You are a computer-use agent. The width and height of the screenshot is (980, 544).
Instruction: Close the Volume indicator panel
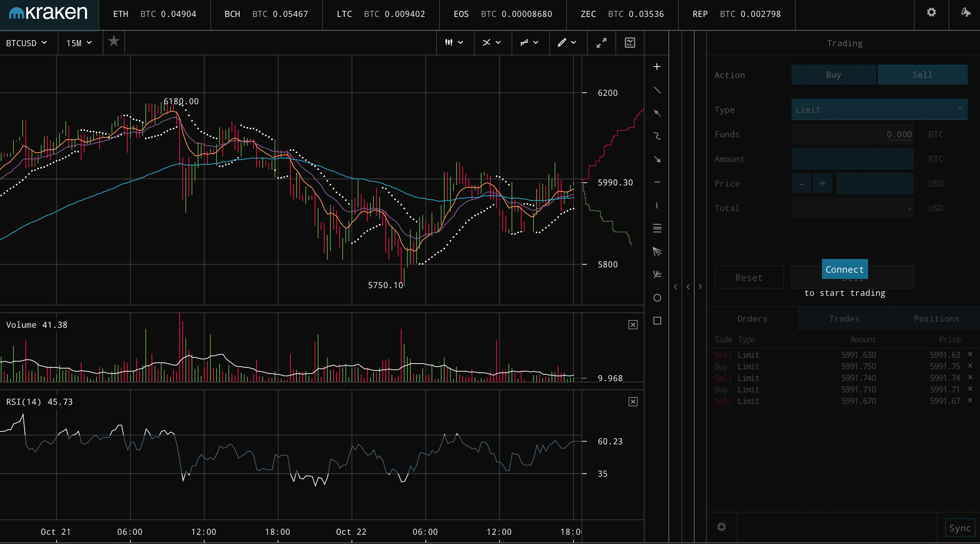point(633,325)
